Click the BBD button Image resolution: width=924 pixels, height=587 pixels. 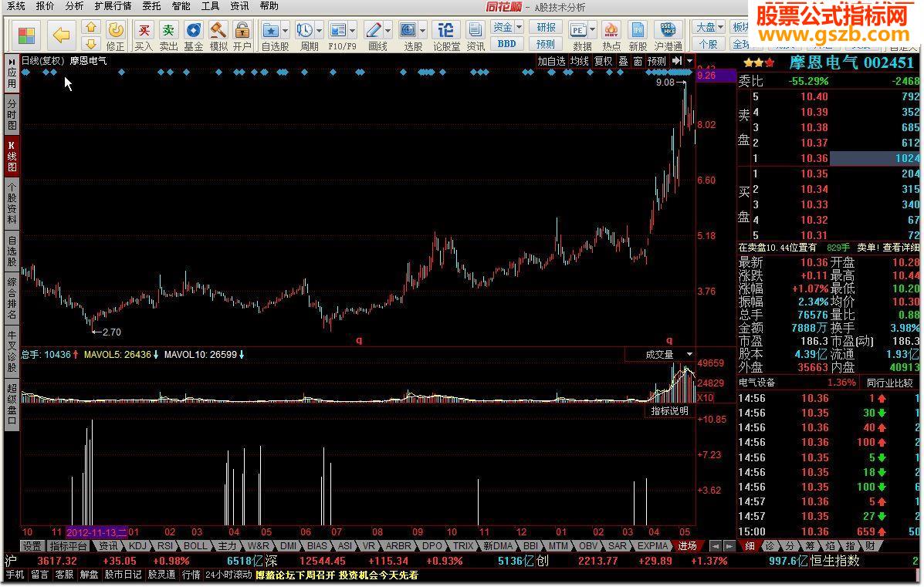[x=507, y=43]
